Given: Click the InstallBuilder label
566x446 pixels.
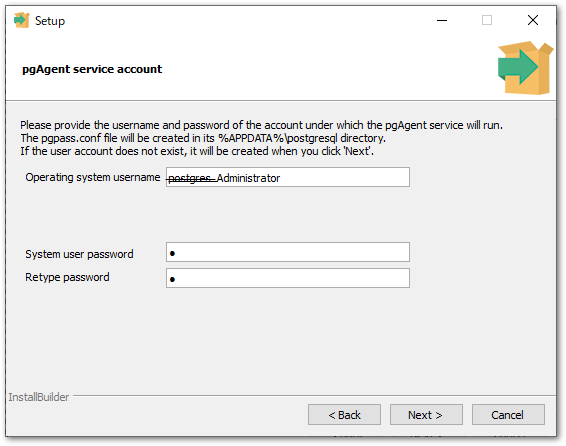Looking at the screenshot, I should (x=39, y=397).
